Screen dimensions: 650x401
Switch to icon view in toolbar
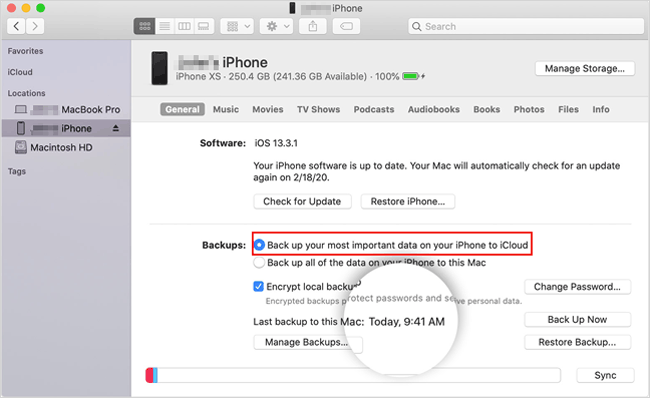click(x=144, y=26)
